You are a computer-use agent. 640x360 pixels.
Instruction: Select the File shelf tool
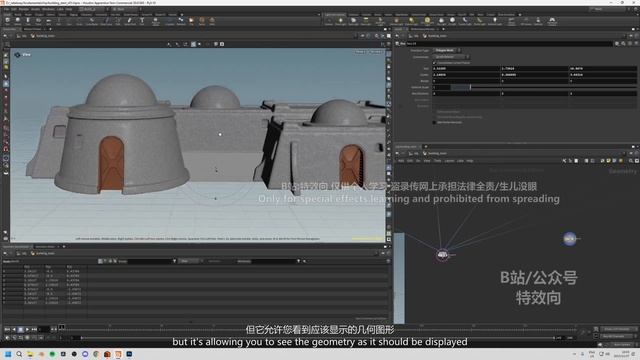click(191, 21)
